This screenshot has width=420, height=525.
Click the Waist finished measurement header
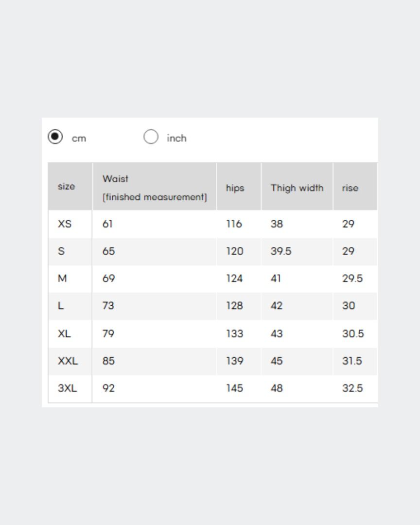(x=155, y=187)
